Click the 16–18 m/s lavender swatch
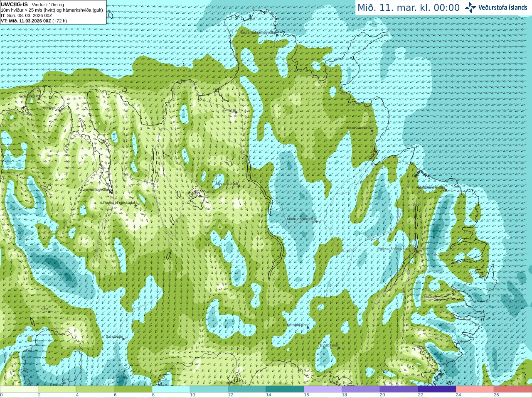Screen dimensions: 532x398 click(x=323, y=389)
